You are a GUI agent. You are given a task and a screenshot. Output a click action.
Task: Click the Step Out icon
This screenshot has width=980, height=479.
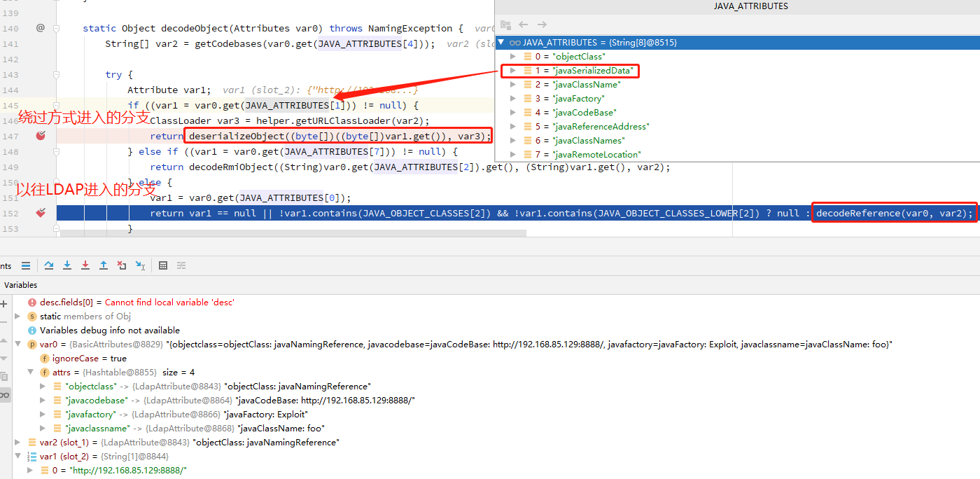coord(103,265)
